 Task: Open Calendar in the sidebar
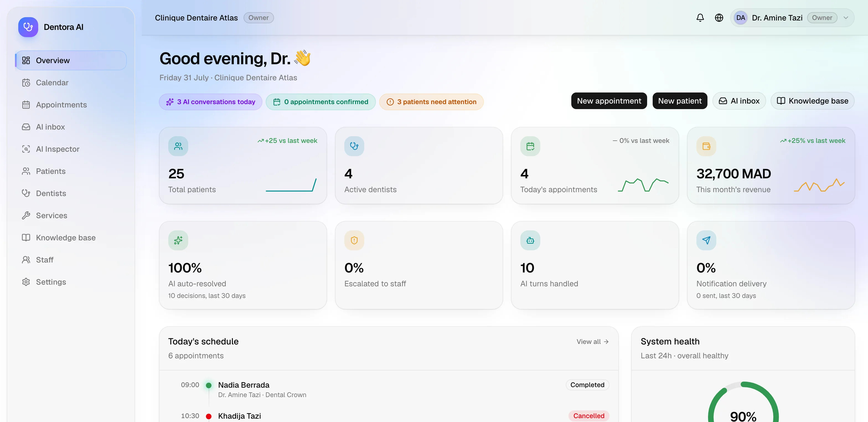(x=71, y=83)
